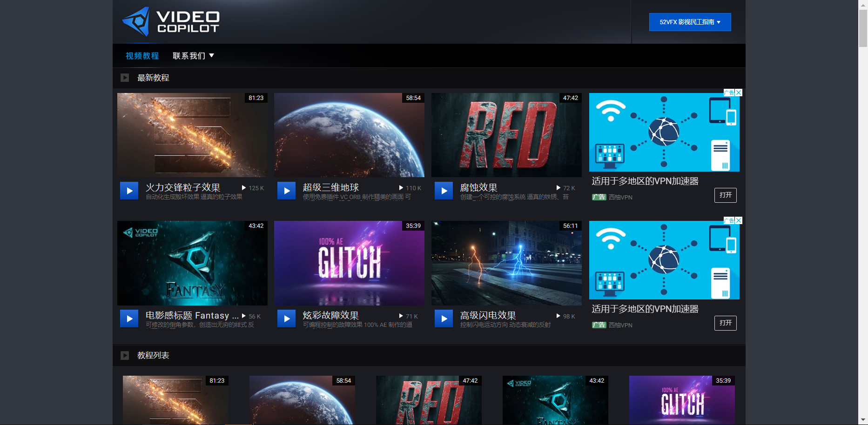
Task: Play the 腐蚀效果 tutorial
Action: click(444, 191)
